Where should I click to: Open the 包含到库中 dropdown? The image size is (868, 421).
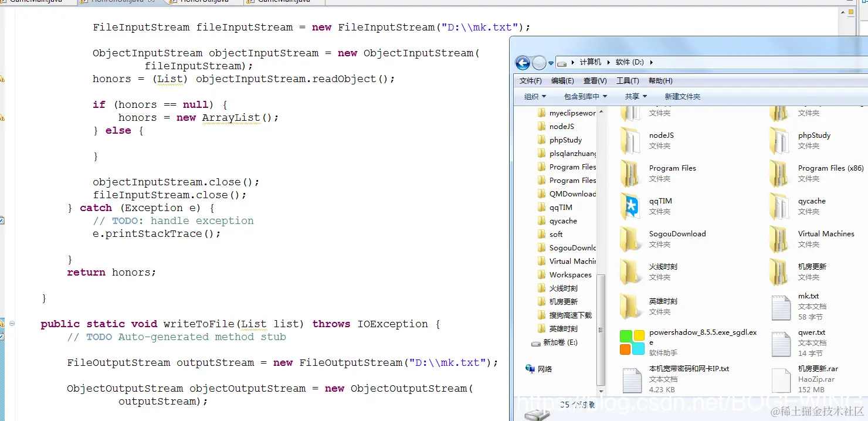tap(585, 97)
